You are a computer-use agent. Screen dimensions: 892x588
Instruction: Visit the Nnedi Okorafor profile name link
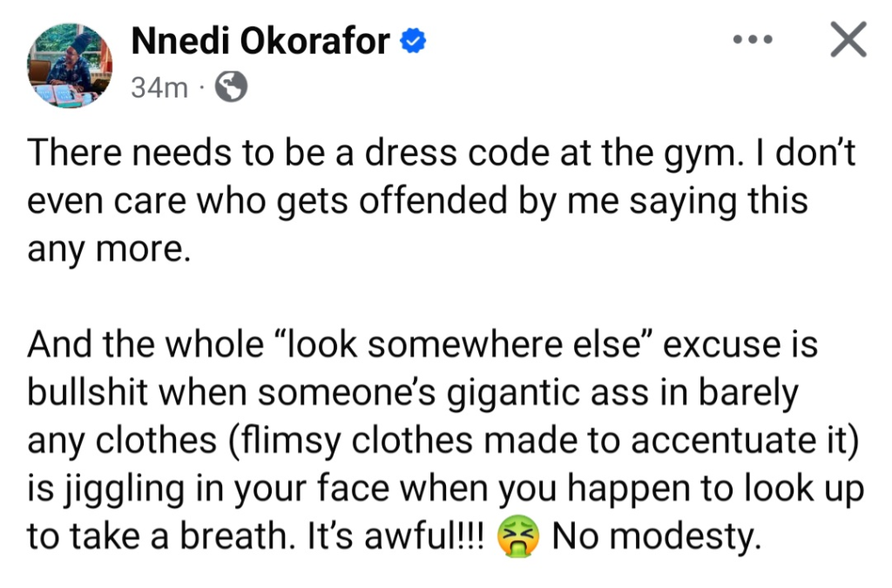(x=260, y=41)
